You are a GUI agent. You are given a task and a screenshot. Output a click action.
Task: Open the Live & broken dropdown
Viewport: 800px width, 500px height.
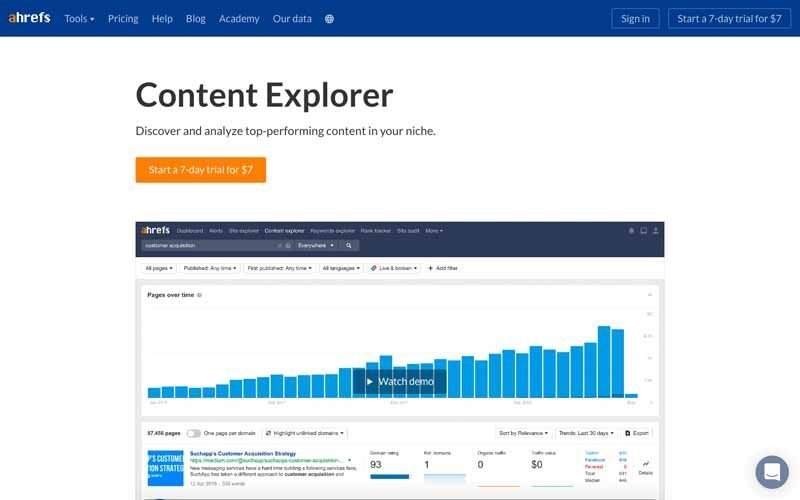(394, 268)
